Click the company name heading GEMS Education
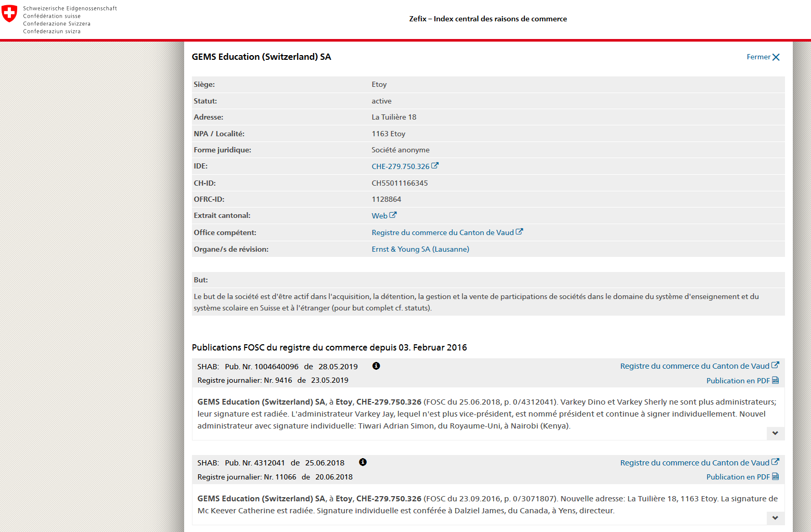Image resolution: width=811 pixels, height=532 pixels. click(x=261, y=57)
